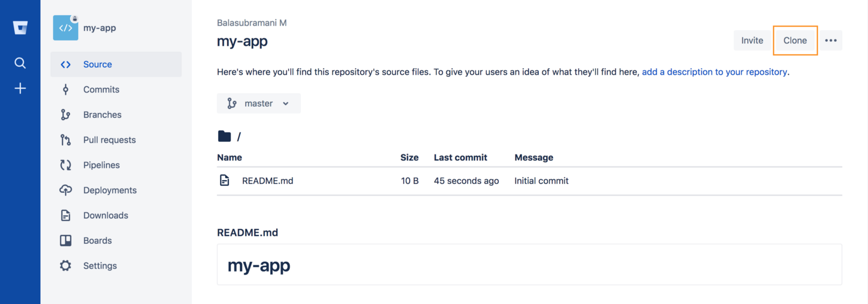868x304 pixels.
Task: Open the more actions ellipsis menu
Action: (x=831, y=41)
